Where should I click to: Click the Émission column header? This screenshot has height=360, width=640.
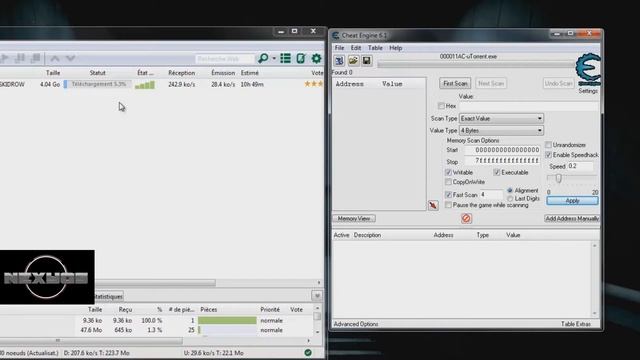(223, 73)
